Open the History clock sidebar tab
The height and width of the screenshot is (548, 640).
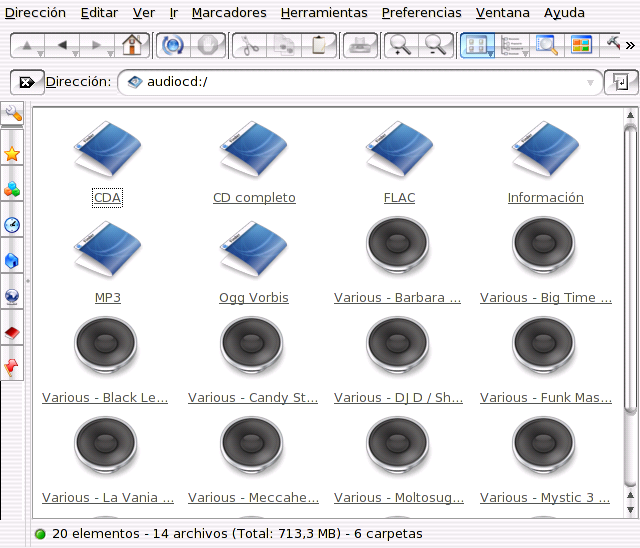tap(12, 225)
